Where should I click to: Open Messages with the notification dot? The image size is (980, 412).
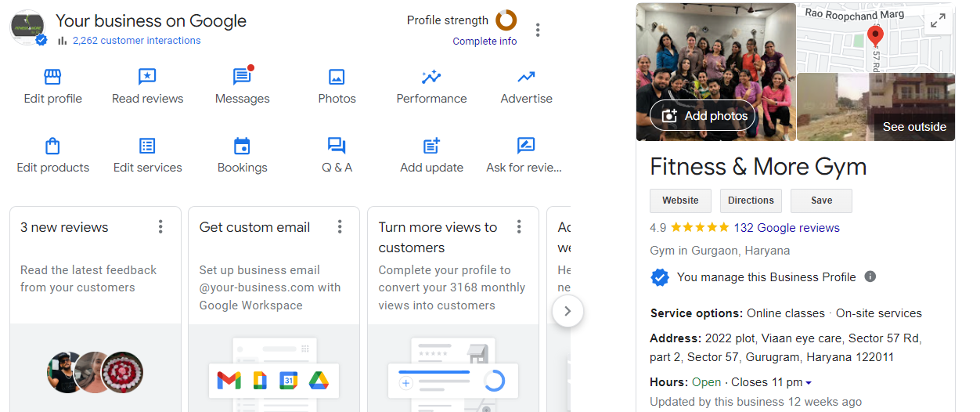point(242,77)
